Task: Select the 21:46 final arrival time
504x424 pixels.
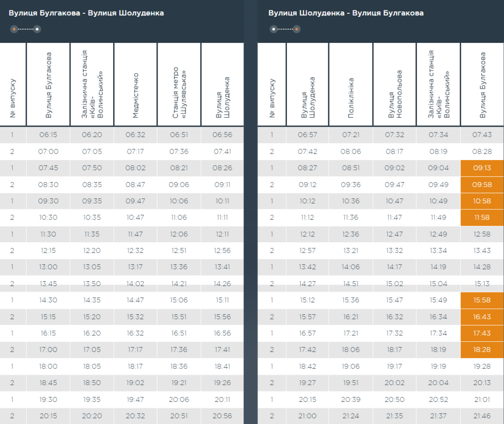Action: tap(482, 416)
